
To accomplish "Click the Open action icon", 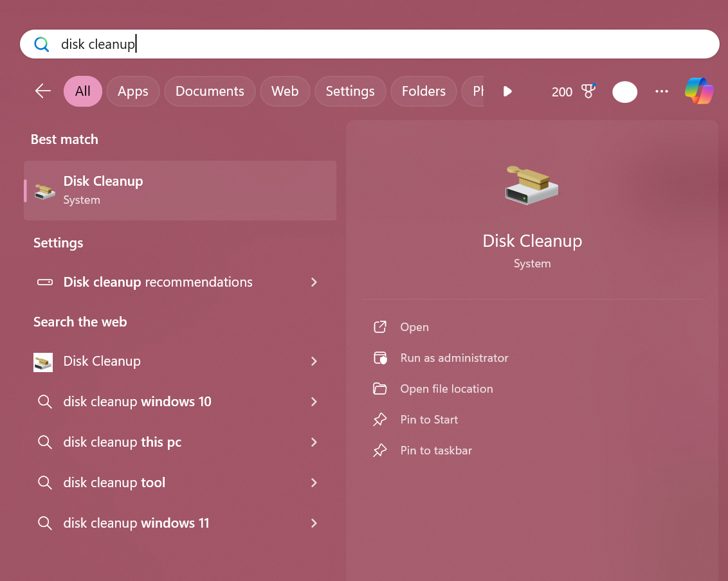I will coord(380,327).
